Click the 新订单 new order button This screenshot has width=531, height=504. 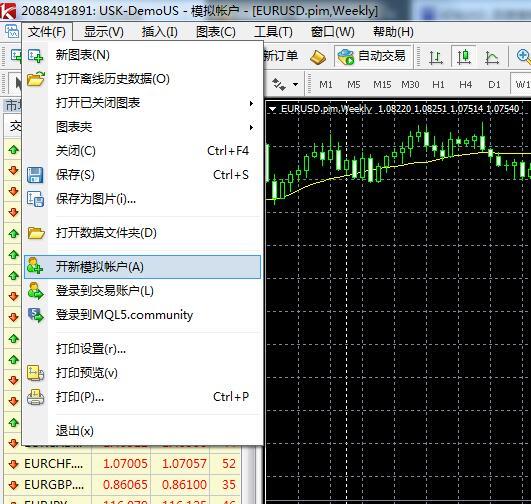click(x=280, y=56)
